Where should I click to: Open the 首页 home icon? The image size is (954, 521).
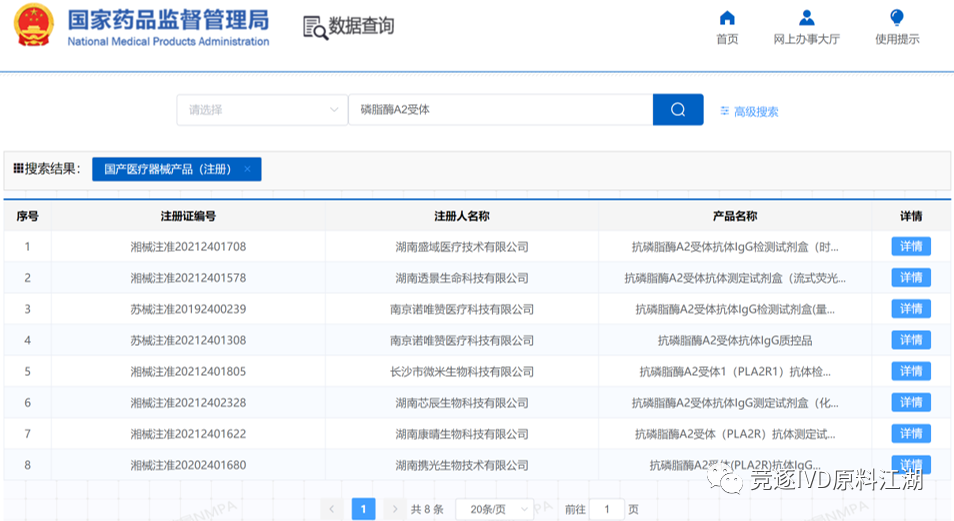point(727,18)
